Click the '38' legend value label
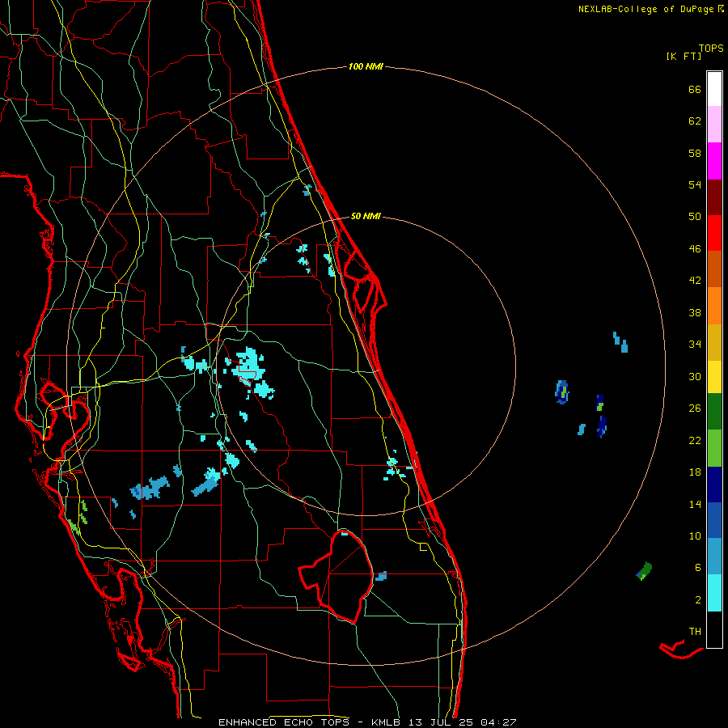 (x=695, y=313)
